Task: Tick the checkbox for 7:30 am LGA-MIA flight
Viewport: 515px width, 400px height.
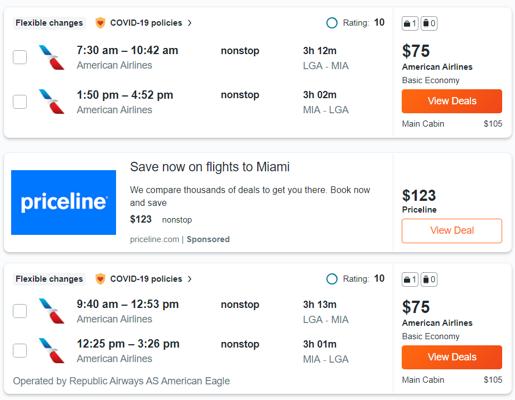Action: pos(20,57)
